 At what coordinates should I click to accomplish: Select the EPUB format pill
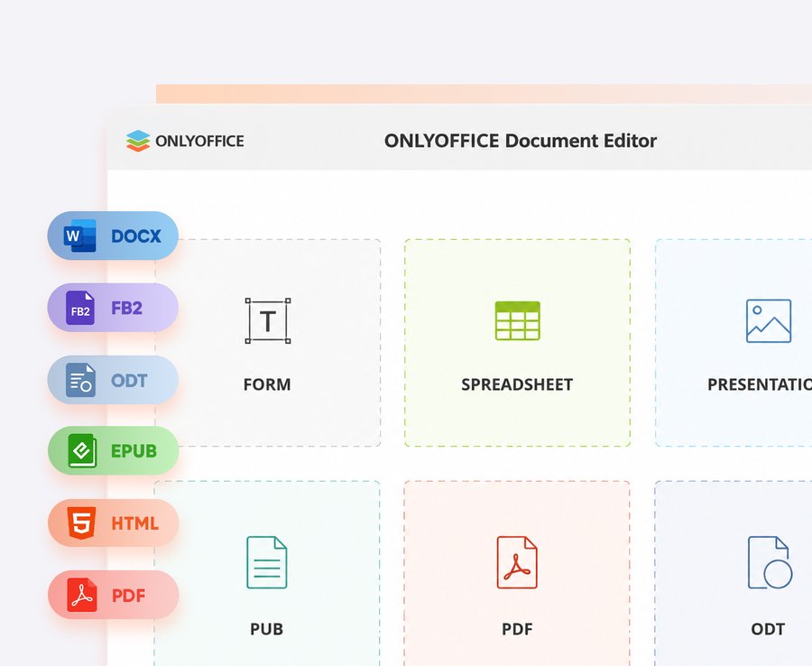point(114,450)
